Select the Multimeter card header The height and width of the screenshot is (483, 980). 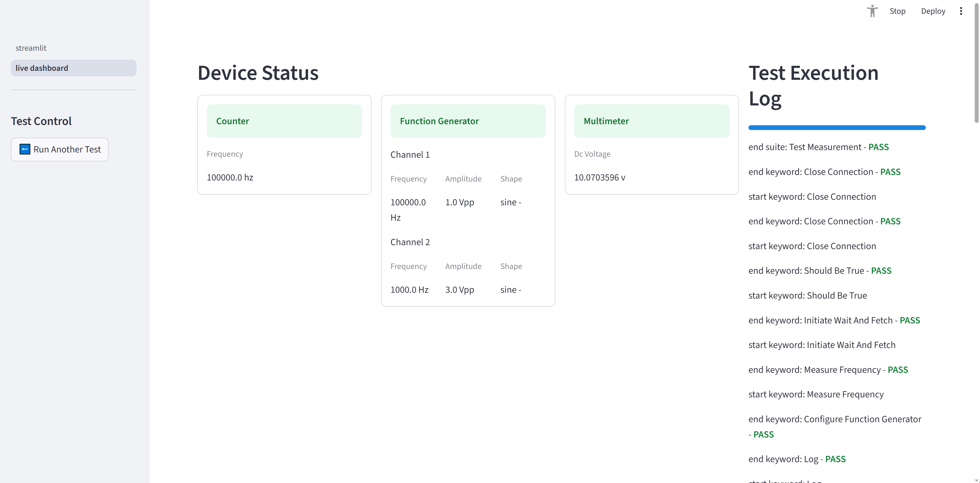tap(652, 121)
